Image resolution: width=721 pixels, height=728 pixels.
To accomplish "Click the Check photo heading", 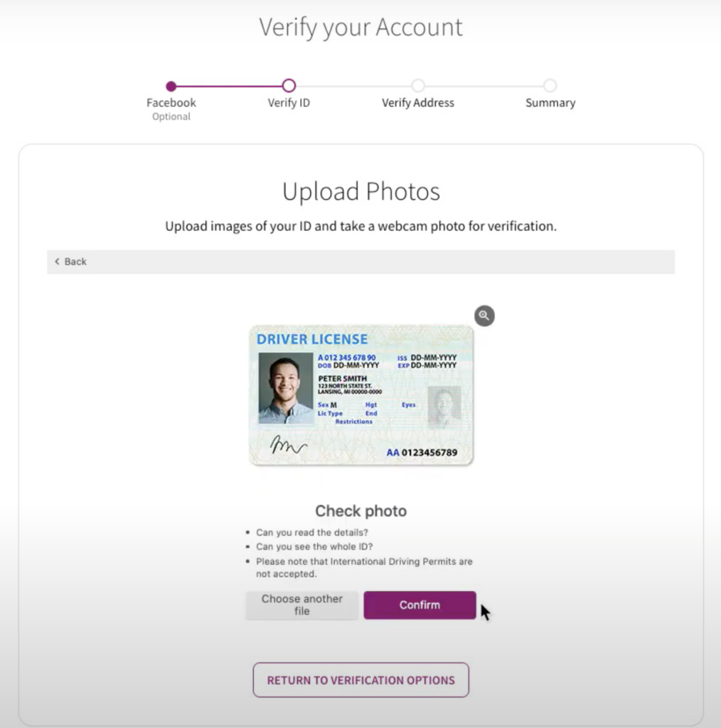I will tap(360, 510).
